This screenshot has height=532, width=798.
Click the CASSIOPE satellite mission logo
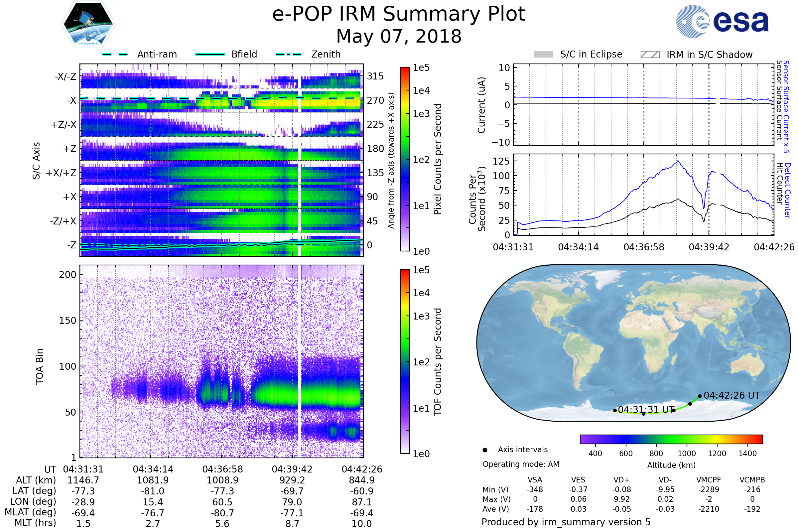point(88,24)
